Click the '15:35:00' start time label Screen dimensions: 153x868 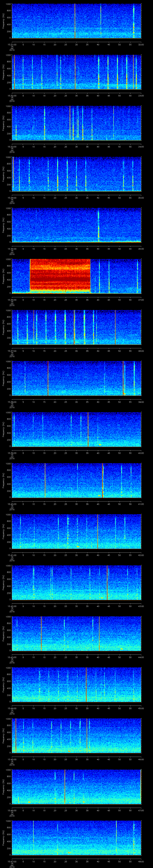tap(12, 249)
